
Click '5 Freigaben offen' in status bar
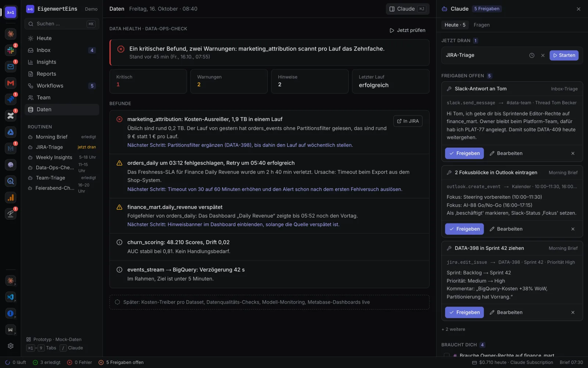[x=121, y=362]
